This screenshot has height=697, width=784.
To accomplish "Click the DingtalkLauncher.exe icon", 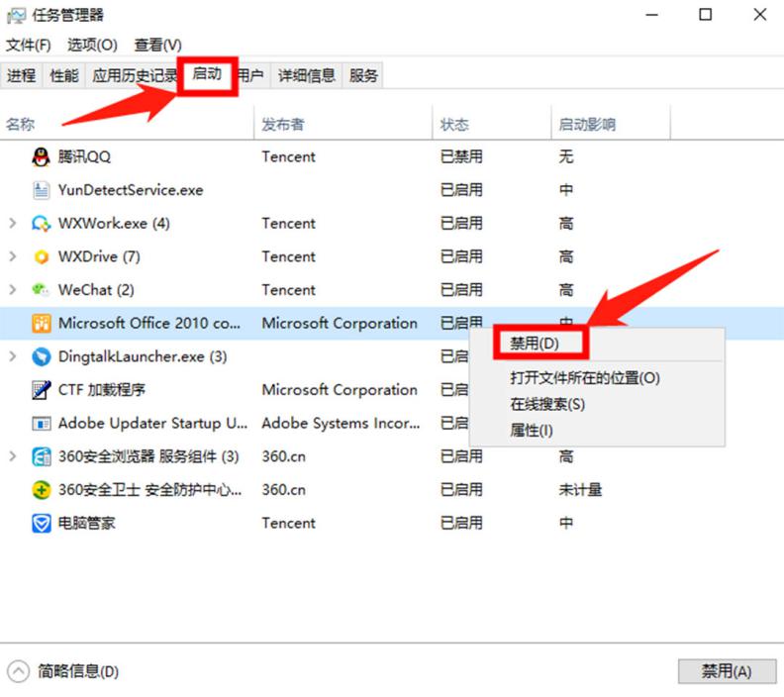I will click(x=41, y=356).
